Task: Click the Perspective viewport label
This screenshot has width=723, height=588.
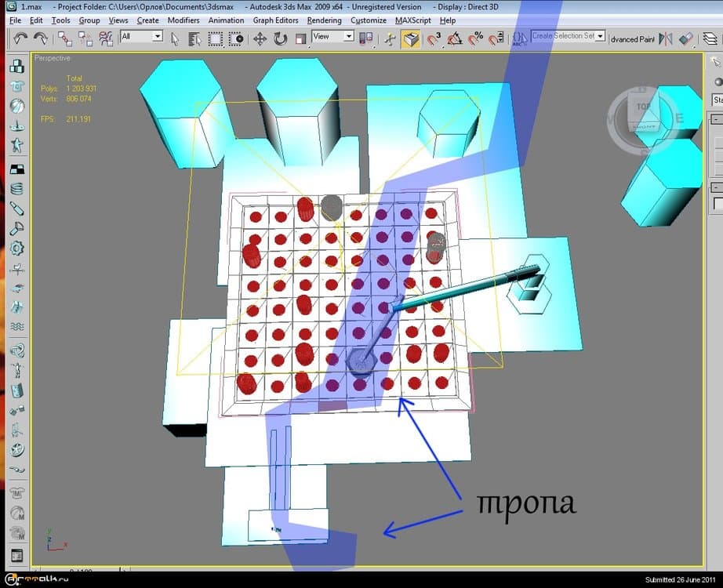Action: pos(53,58)
